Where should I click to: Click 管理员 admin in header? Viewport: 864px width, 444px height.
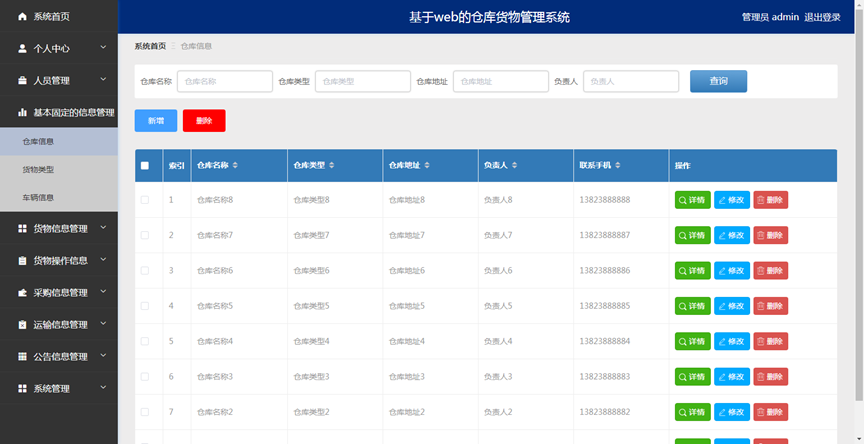770,17
